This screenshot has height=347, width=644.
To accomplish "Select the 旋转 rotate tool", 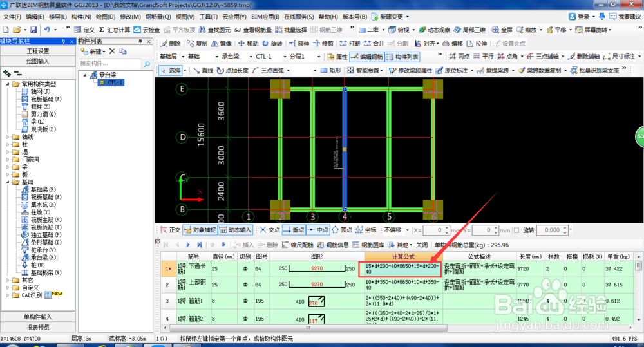I will coord(272,44).
